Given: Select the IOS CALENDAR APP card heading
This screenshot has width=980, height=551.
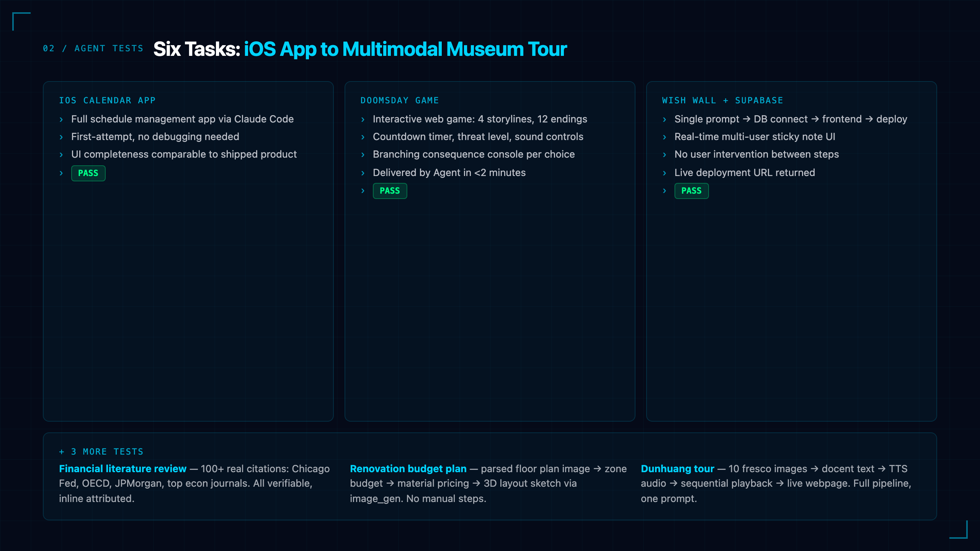Looking at the screenshot, I should [x=107, y=100].
